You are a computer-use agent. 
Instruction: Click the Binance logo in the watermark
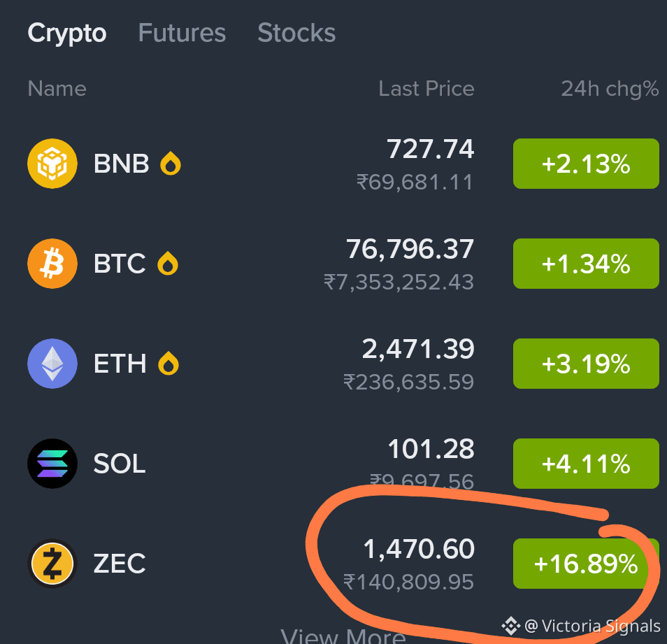pos(510,626)
